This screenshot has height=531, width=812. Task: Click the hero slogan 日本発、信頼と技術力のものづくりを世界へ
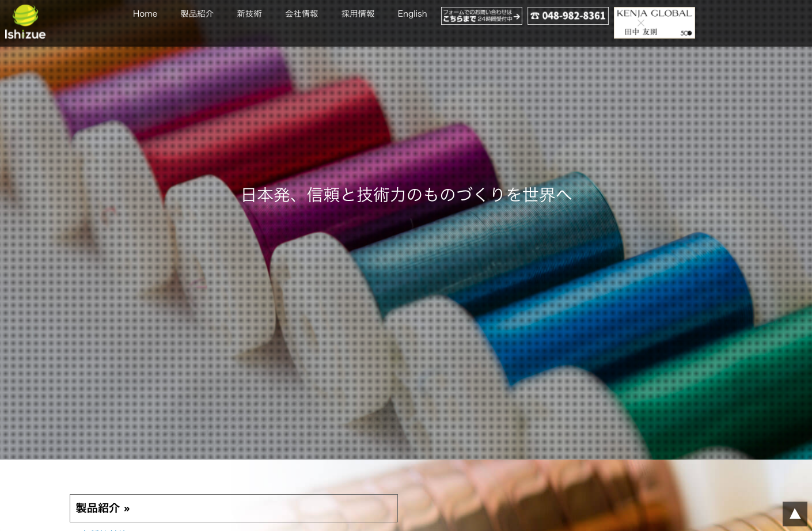pos(407,195)
